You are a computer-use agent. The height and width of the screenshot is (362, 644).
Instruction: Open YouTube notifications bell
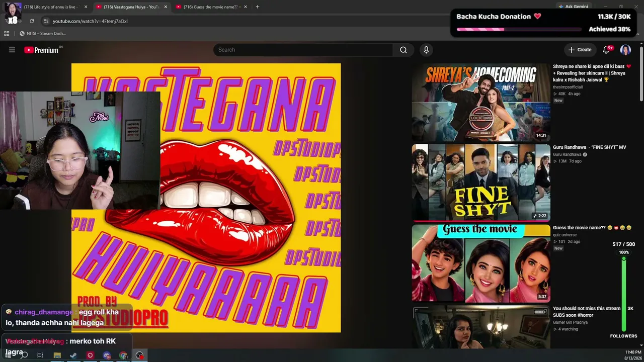607,50
